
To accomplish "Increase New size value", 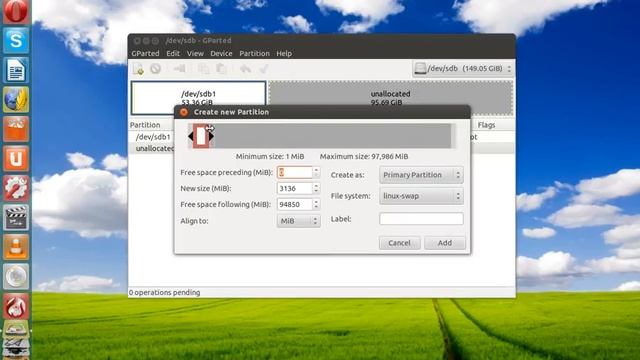I will click(316, 185).
